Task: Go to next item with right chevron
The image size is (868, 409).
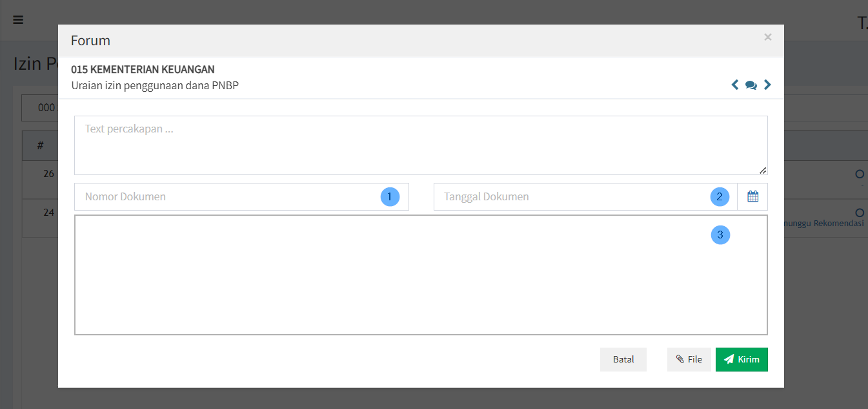Action: 767,85
